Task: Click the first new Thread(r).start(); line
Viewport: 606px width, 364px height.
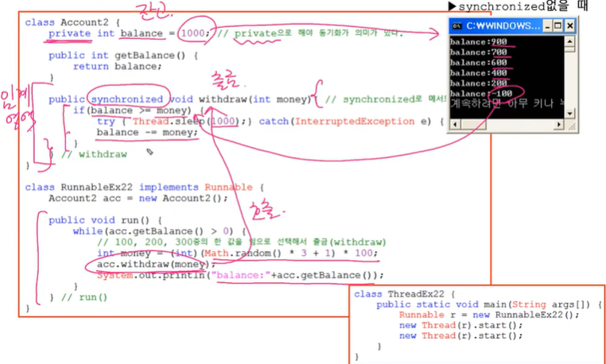Action: (x=460, y=326)
